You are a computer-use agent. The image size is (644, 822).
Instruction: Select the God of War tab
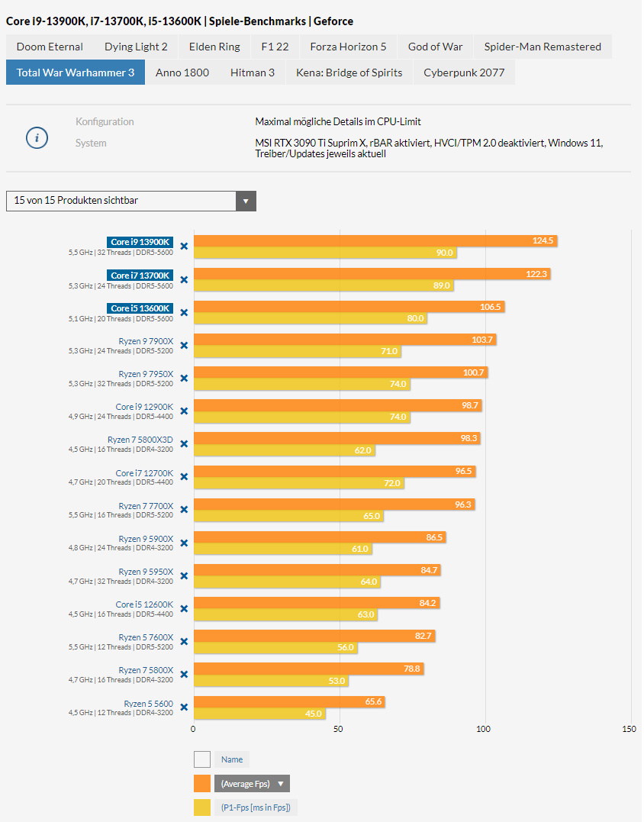[x=436, y=47]
